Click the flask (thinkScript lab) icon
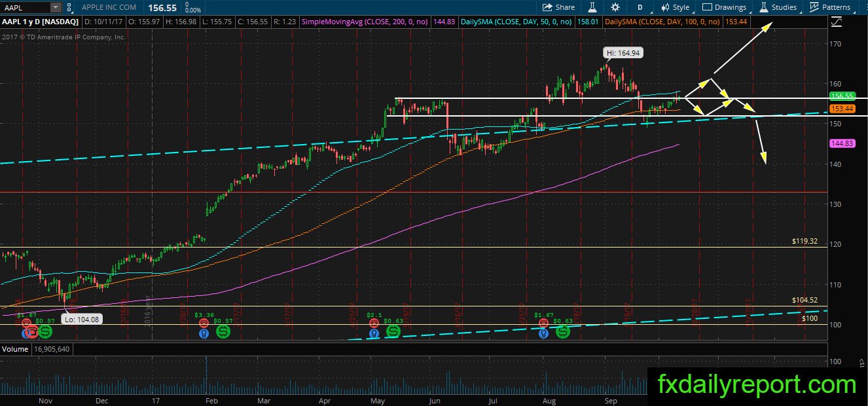The width and height of the screenshot is (868, 406). pos(592,7)
